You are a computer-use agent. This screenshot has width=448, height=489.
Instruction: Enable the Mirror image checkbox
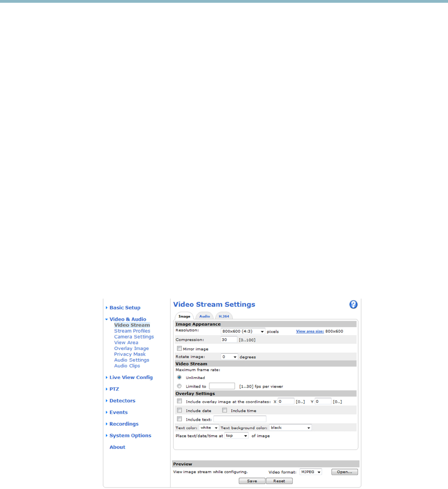click(x=179, y=348)
